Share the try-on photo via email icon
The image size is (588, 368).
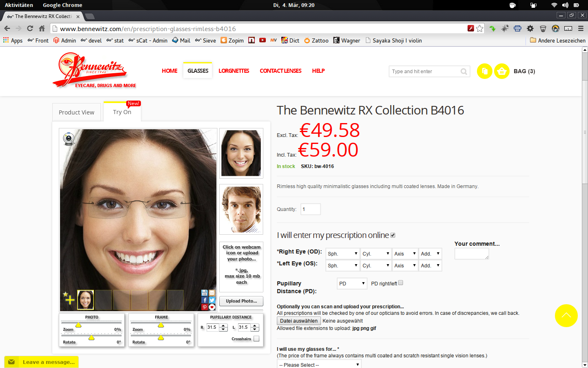click(212, 292)
